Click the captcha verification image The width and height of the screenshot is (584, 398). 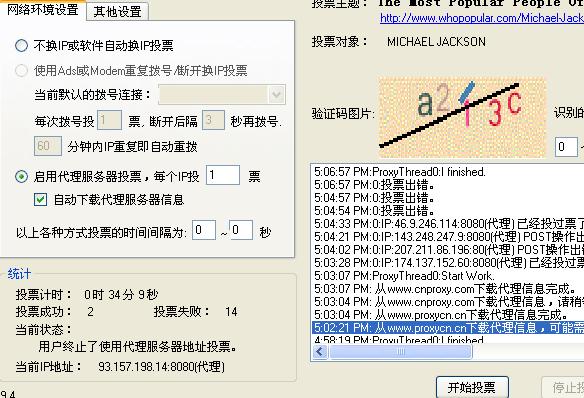point(462,117)
